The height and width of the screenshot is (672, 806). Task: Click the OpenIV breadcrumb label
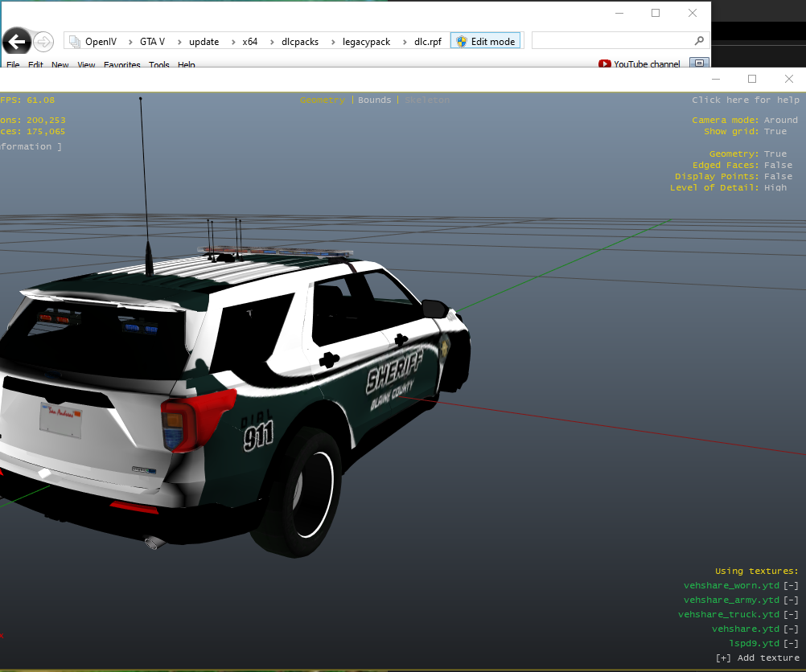101,42
